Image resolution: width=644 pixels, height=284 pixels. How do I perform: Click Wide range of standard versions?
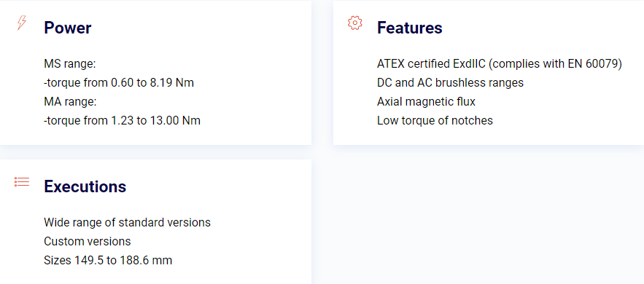click(x=128, y=223)
